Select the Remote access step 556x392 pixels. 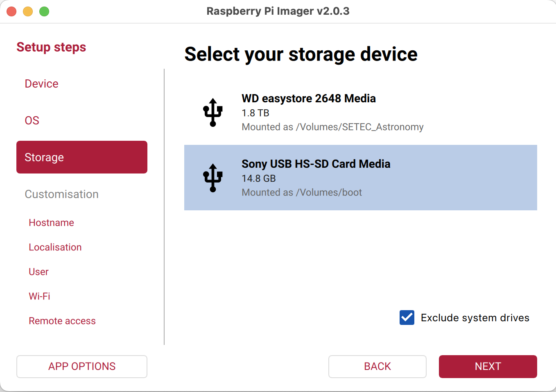click(62, 321)
